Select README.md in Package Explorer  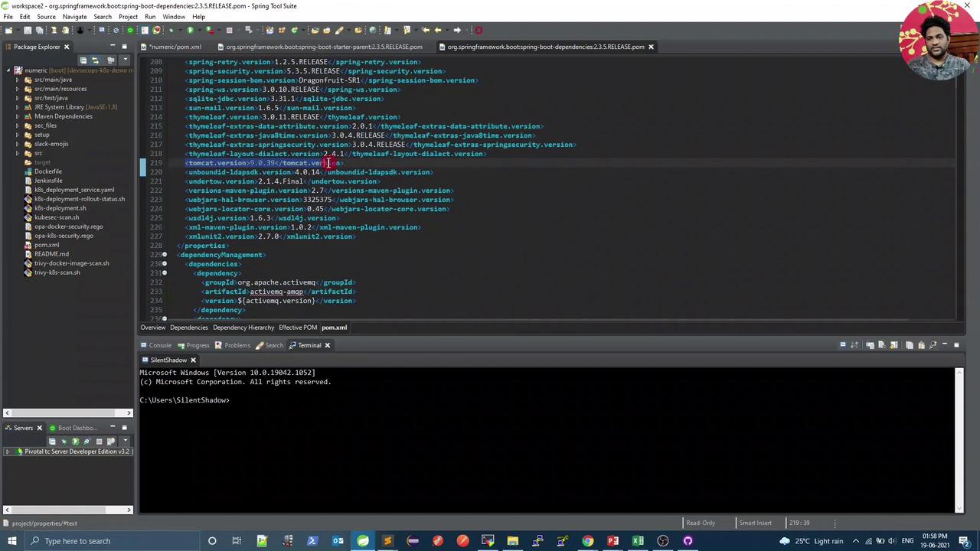51,254
